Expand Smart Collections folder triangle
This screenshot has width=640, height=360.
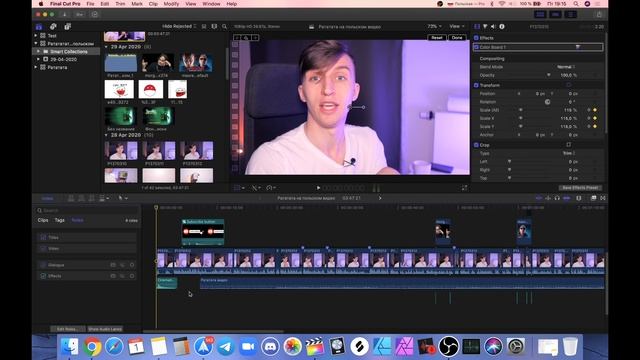(x=38, y=51)
